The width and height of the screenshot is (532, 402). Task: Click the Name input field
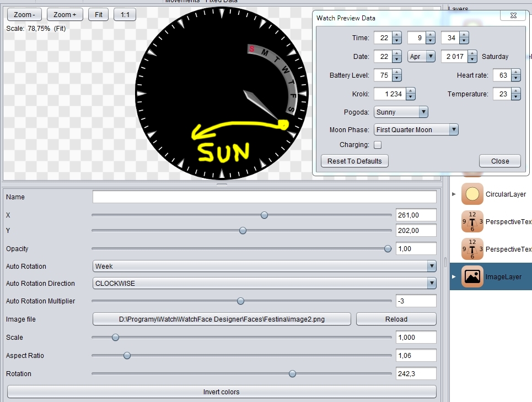pos(264,197)
